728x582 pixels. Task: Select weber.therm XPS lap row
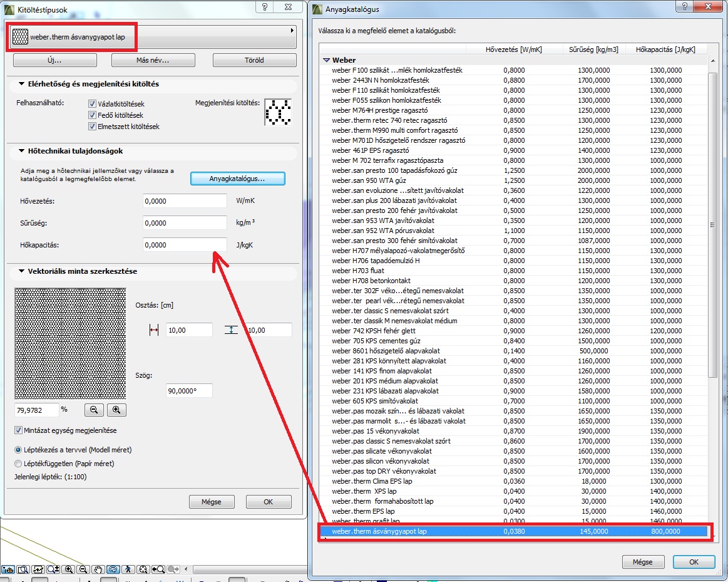pos(514,491)
